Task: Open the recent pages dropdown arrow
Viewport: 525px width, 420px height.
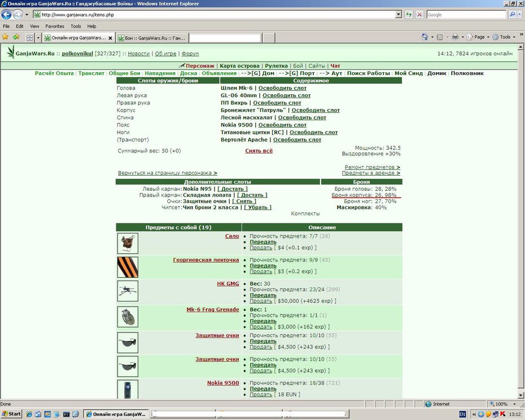Action: 27,15
